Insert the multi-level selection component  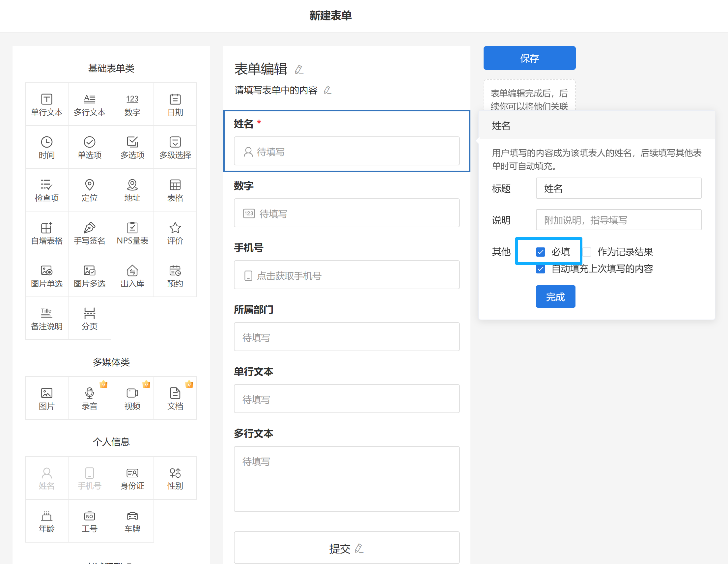175,147
